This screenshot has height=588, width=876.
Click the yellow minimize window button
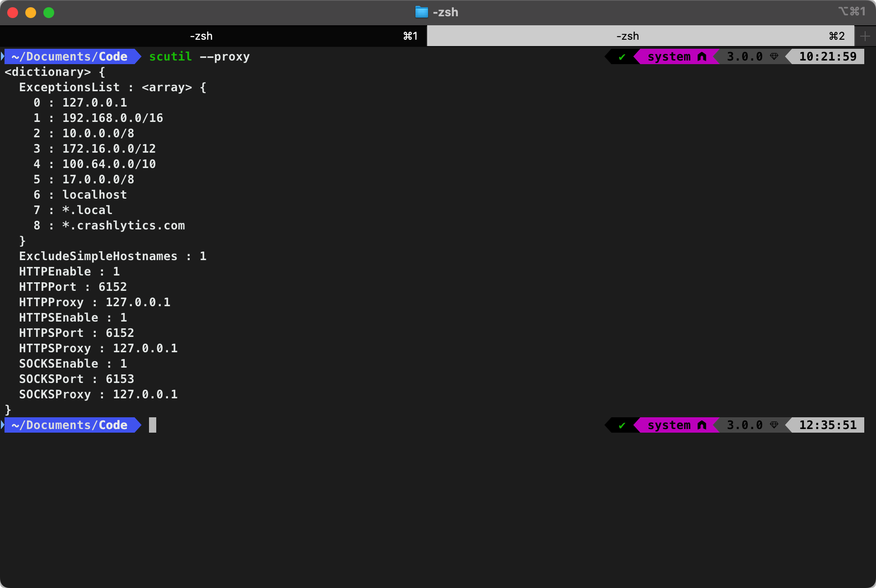coord(31,13)
